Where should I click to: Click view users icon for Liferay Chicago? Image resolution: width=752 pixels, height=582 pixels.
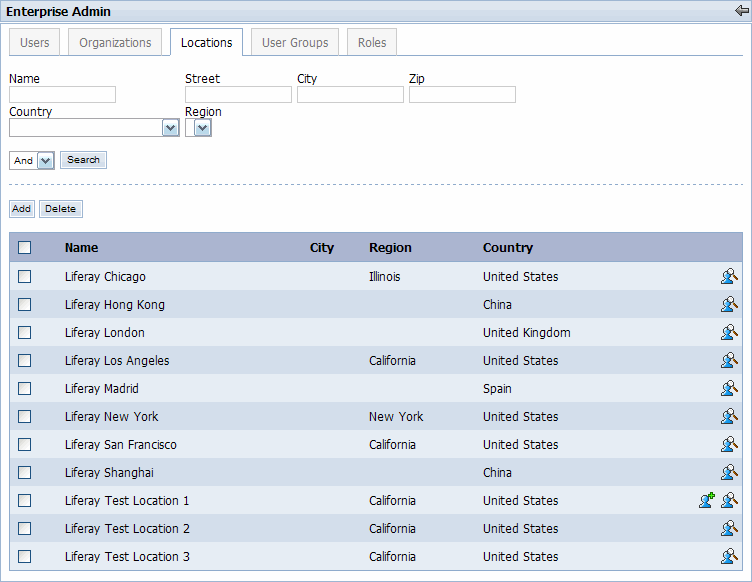pos(729,277)
